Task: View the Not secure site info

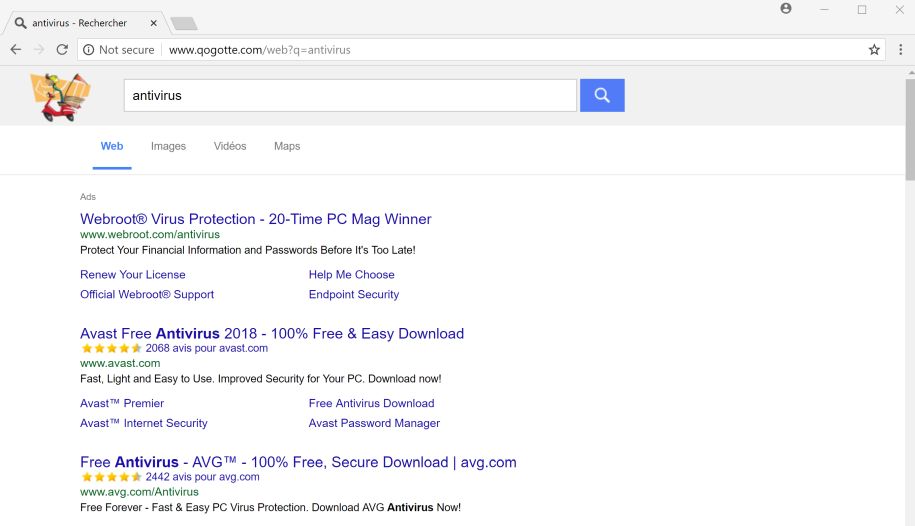Action: pos(118,50)
